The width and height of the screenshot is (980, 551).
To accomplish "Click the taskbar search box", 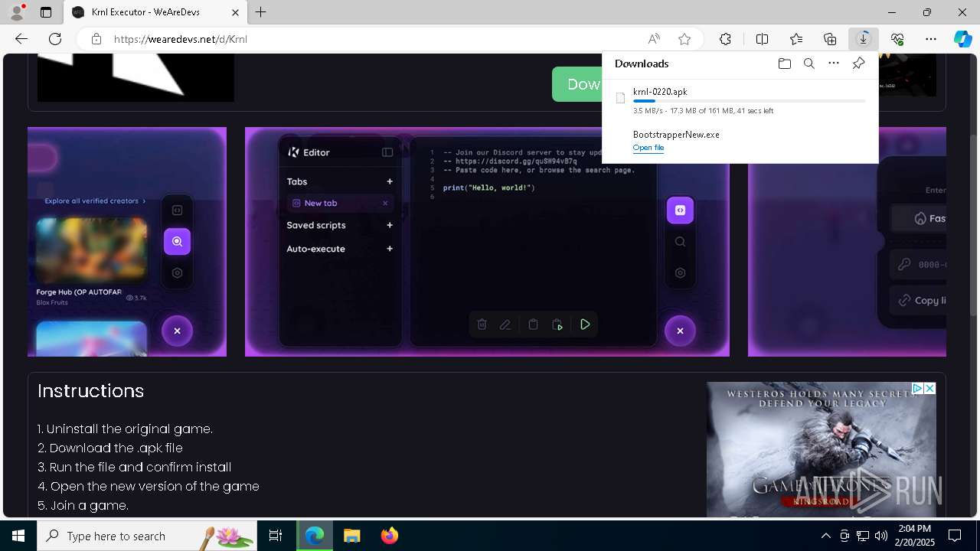I will [147, 536].
